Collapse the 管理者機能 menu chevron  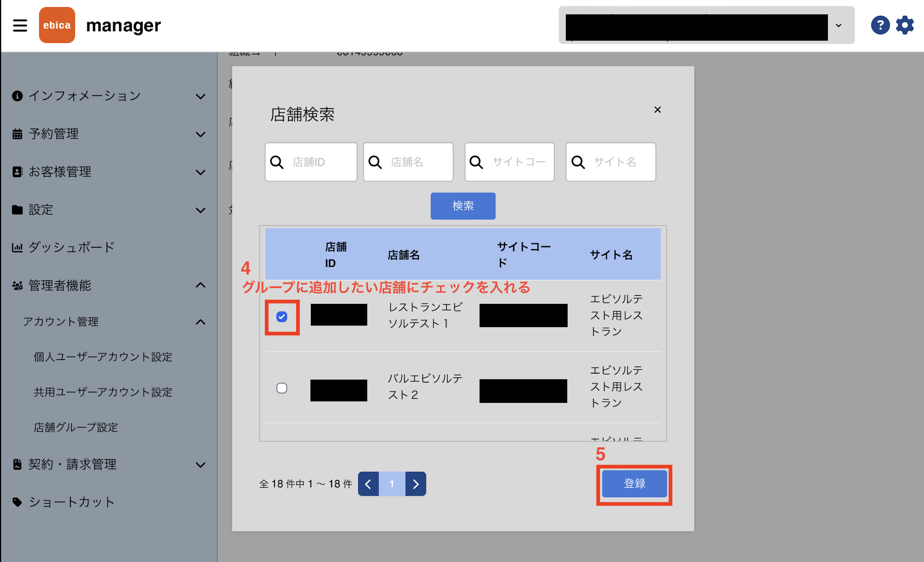[201, 285]
